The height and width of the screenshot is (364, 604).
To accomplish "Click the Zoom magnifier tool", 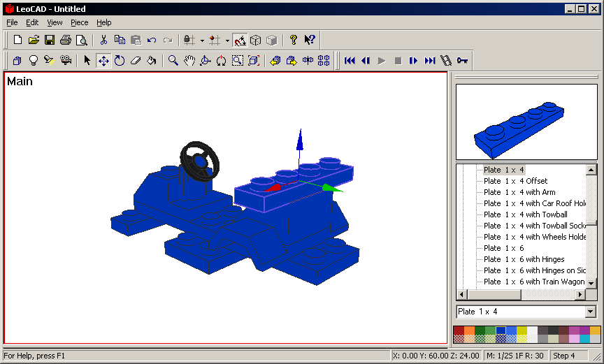I will pos(173,61).
